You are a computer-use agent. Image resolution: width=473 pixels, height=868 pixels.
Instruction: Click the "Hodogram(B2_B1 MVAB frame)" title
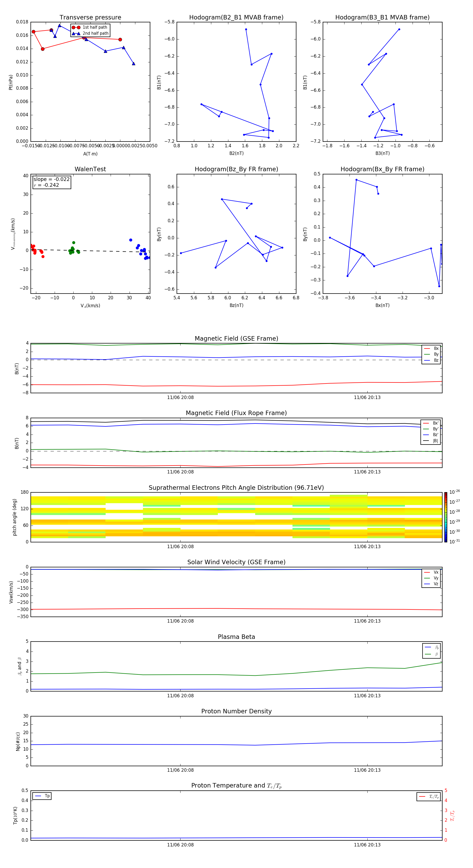point(236,18)
